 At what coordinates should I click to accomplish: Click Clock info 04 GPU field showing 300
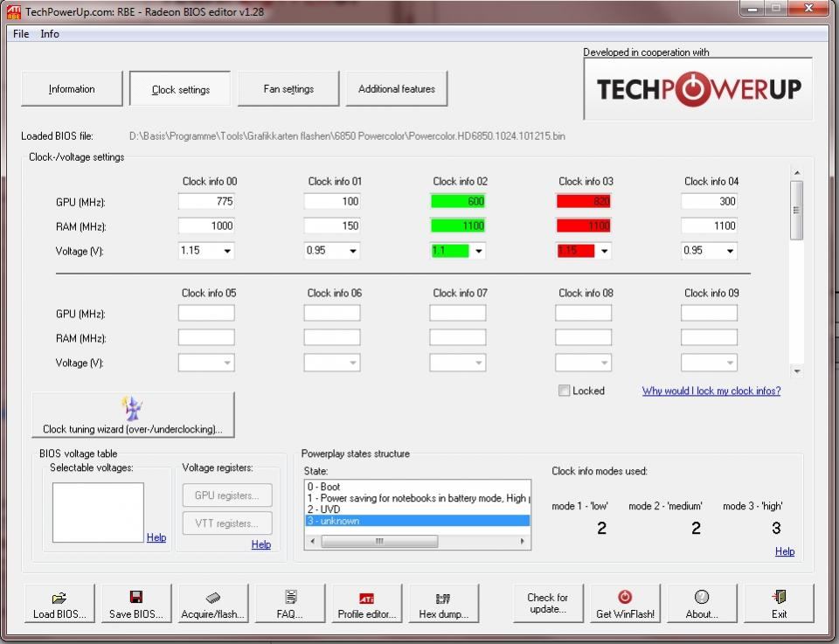[x=710, y=202]
